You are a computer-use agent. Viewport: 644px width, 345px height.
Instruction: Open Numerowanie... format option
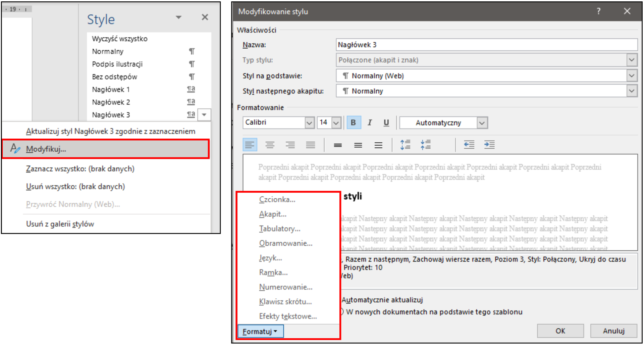(x=286, y=287)
